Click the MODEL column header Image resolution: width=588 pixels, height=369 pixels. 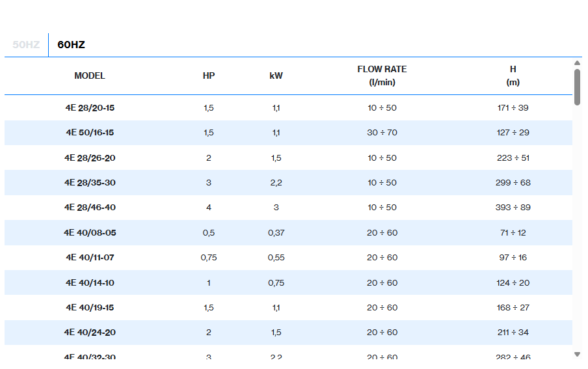pyautogui.click(x=90, y=75)
